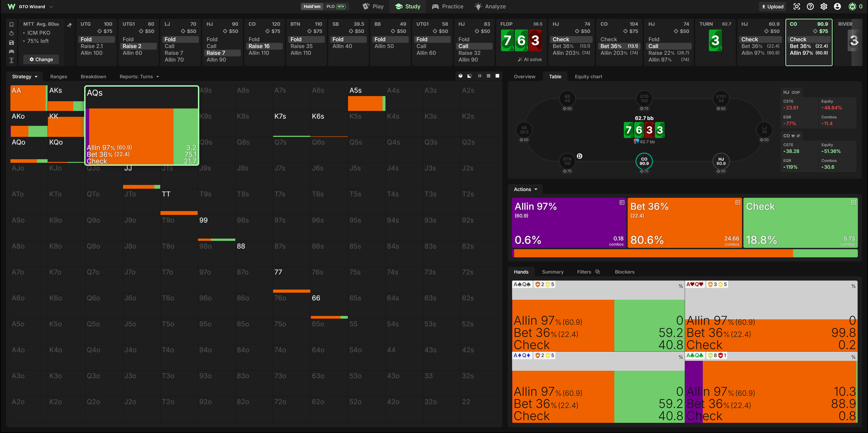Screen dimensions: 868x433
Task: Click the Change button
Action: [41, 59]
